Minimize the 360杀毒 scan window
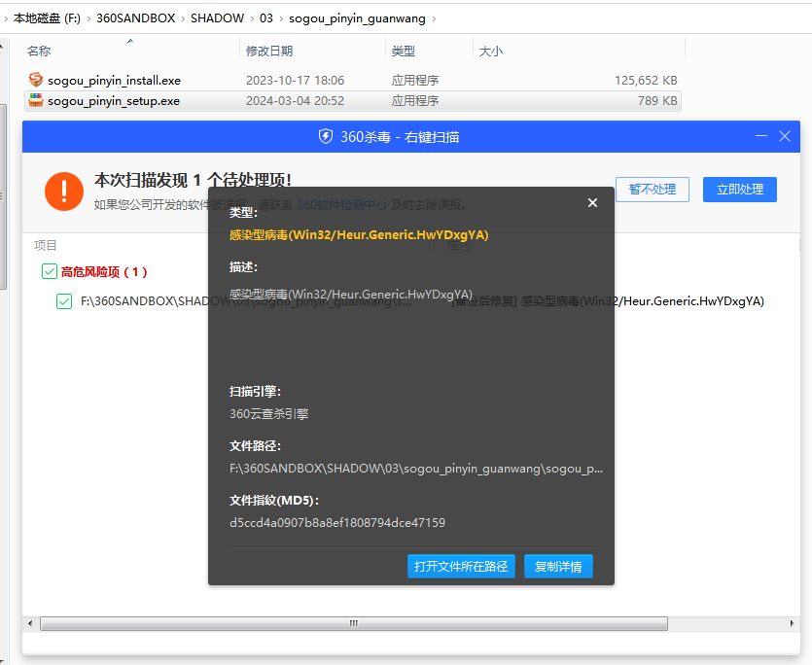The height and width of the screenshot is (665, 812). click(x=760, y=136)
